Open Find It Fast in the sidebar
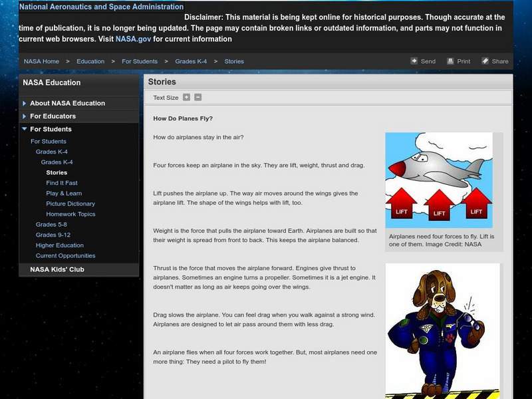The width and height of the screenshot is (532, 399). pos(62,183)
